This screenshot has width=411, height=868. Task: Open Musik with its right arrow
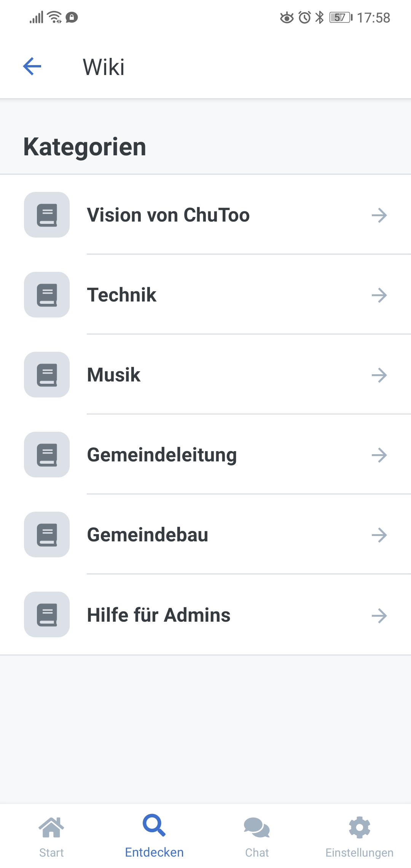tap(379, 375)
